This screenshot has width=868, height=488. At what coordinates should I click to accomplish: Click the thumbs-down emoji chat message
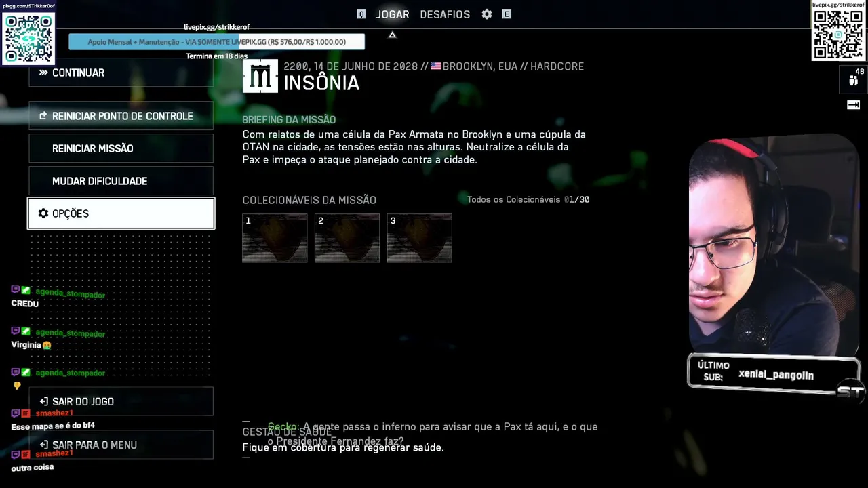point(17,386)
